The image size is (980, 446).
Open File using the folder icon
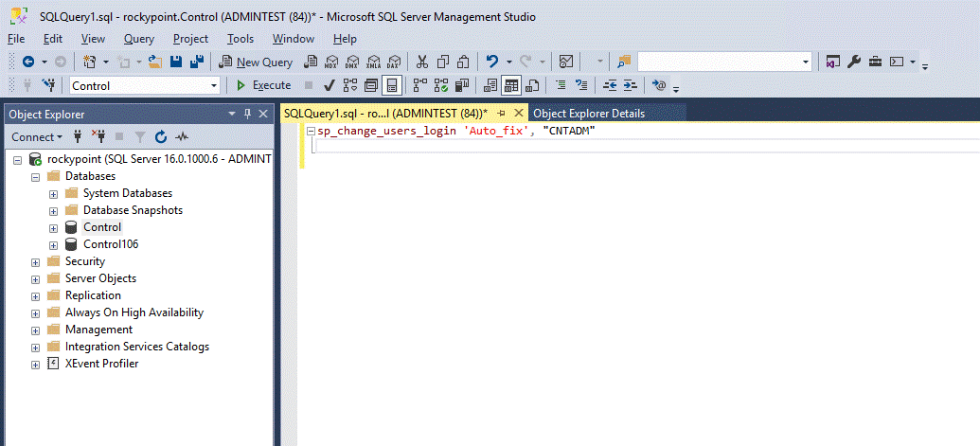(155, 62)
